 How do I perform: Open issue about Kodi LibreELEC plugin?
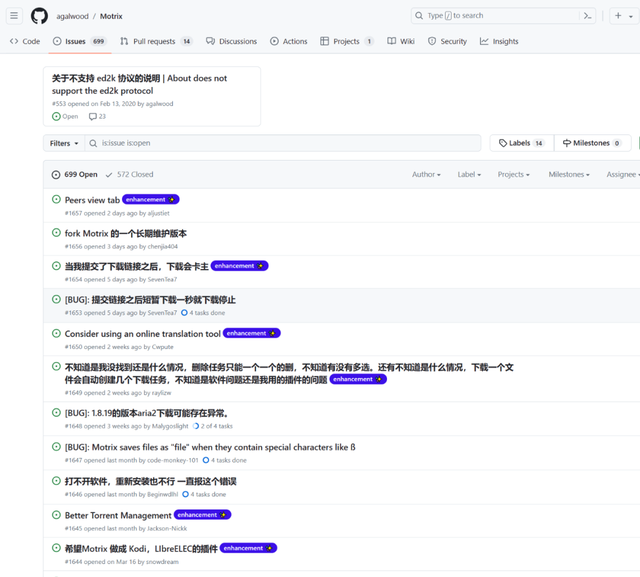point(141,549)
